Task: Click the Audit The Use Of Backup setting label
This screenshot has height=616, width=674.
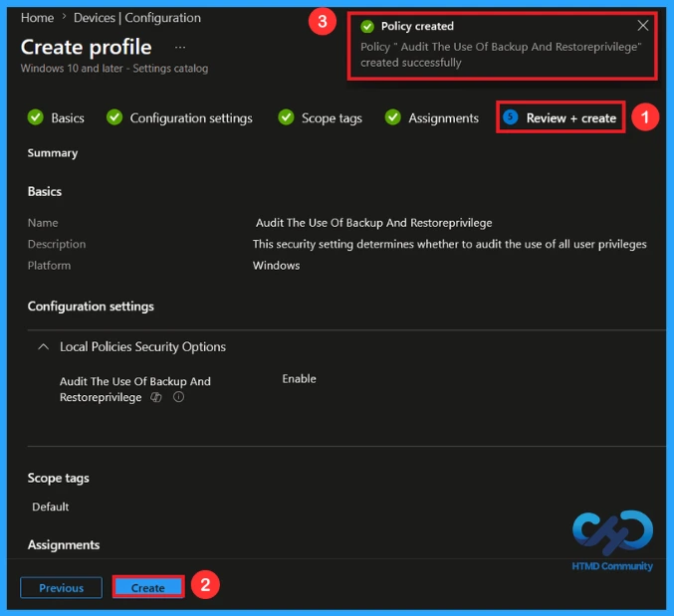Action: coord(135,389)
